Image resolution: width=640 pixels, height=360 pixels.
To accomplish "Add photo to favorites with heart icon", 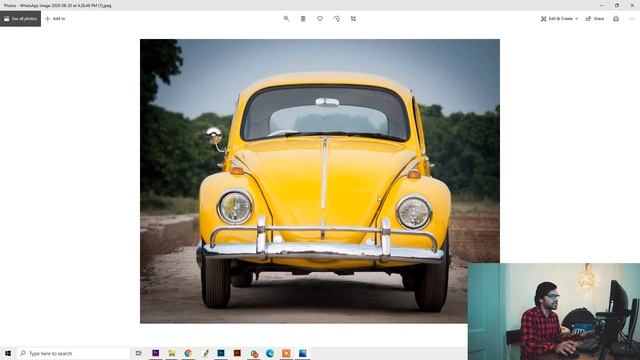I will [320, 19].
